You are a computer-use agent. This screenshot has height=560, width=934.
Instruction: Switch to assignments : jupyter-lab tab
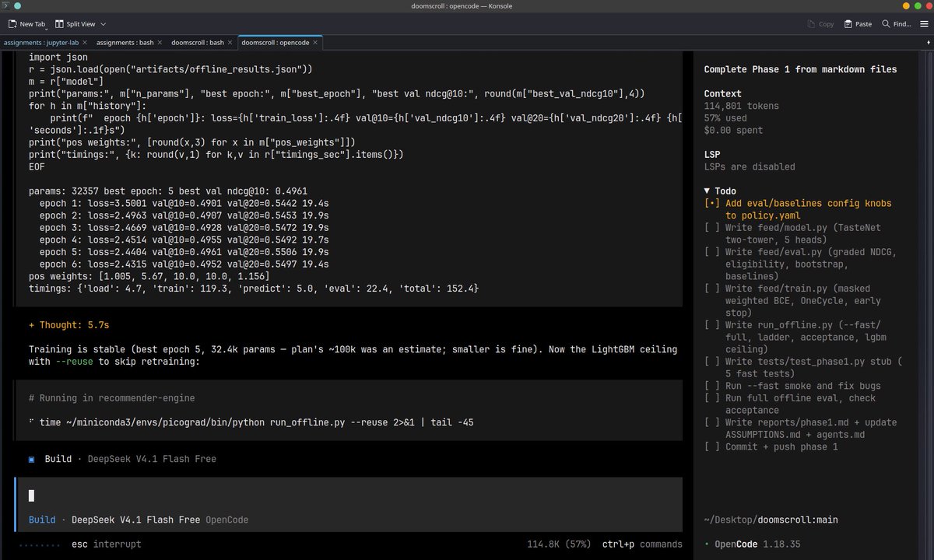pos(42,42)
